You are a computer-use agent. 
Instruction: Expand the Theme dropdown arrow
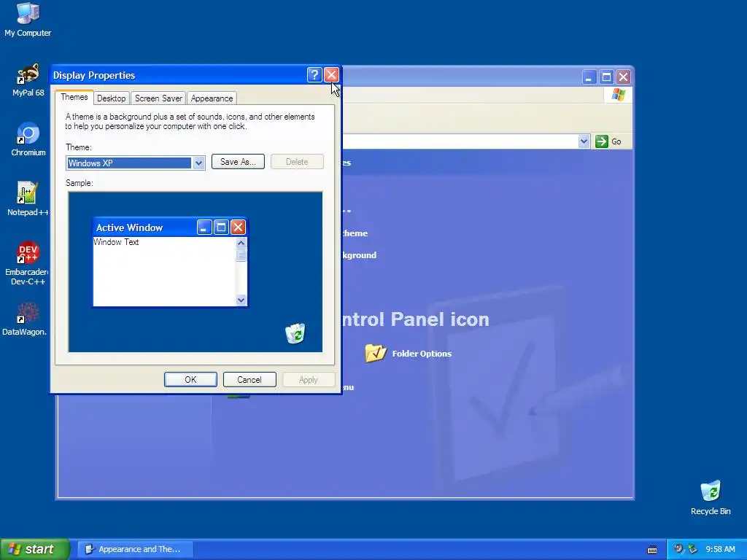198,163
